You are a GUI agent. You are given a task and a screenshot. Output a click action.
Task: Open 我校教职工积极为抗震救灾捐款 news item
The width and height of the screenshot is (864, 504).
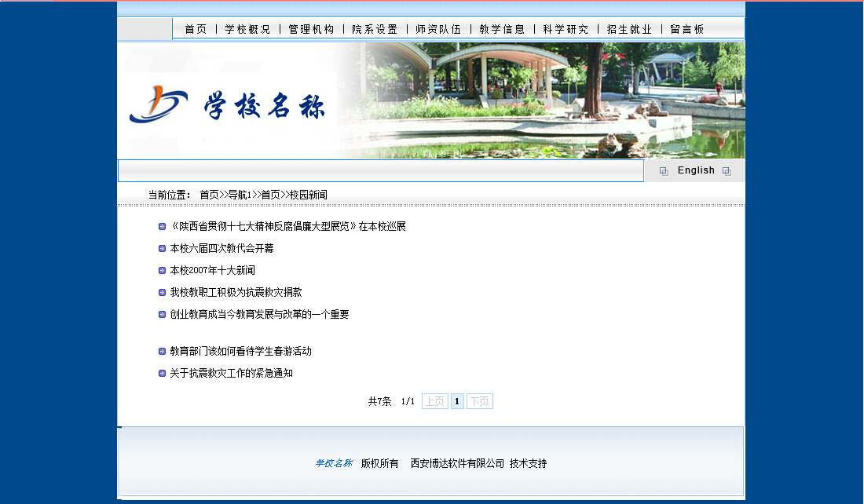236,293
